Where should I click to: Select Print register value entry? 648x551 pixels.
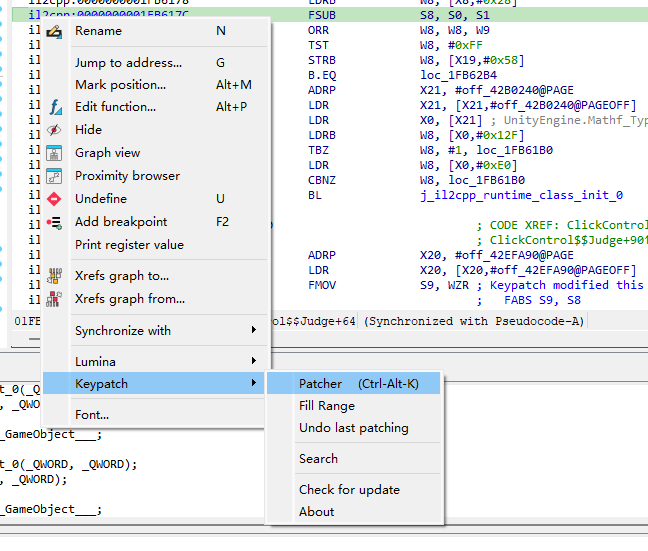coord(156,245)
